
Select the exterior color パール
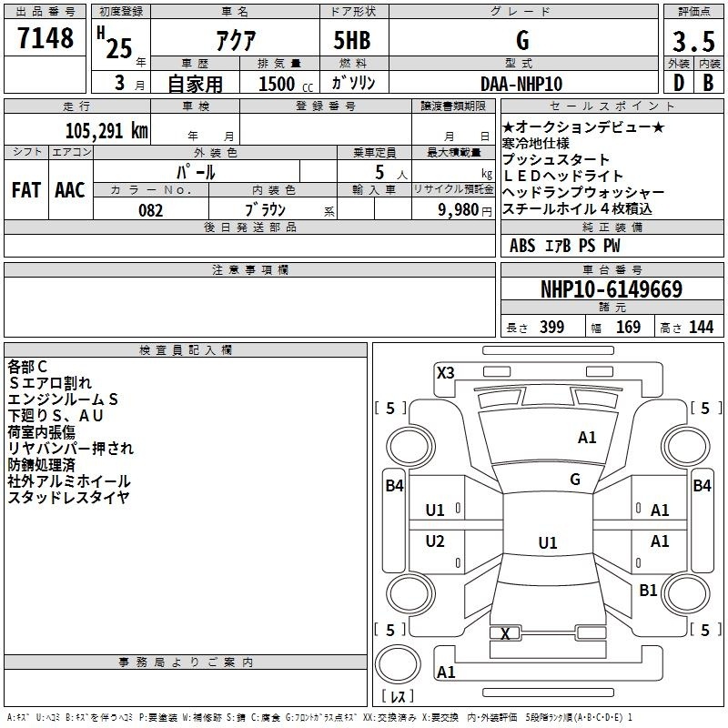(196, 172)
